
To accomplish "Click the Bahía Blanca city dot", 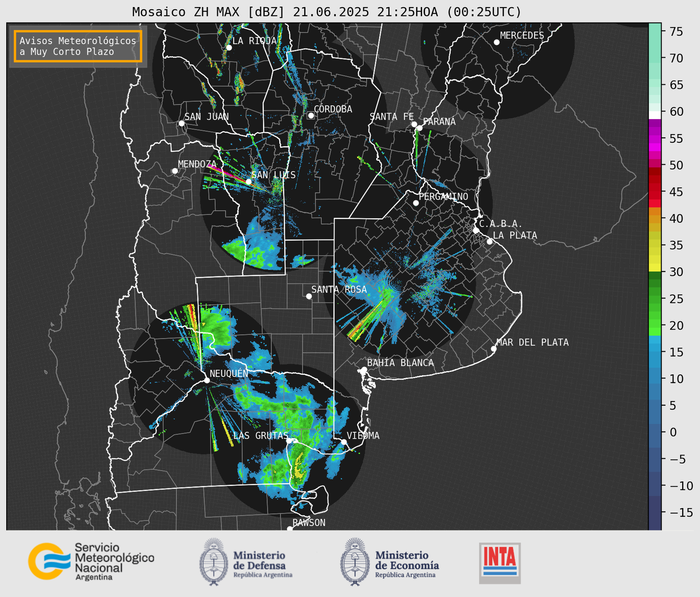I will [x=364, y=369].
